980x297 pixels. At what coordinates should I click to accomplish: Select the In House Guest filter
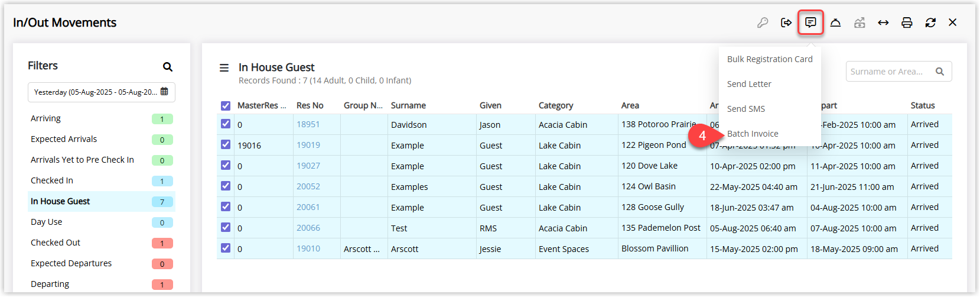pos(102,201)
